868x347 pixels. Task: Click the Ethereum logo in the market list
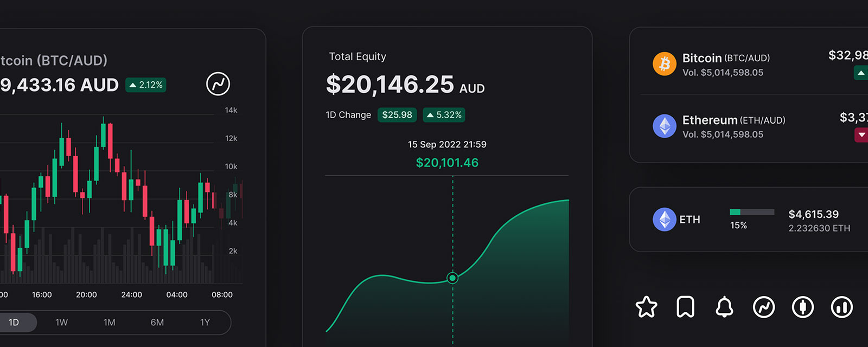(x=664, y=126)
